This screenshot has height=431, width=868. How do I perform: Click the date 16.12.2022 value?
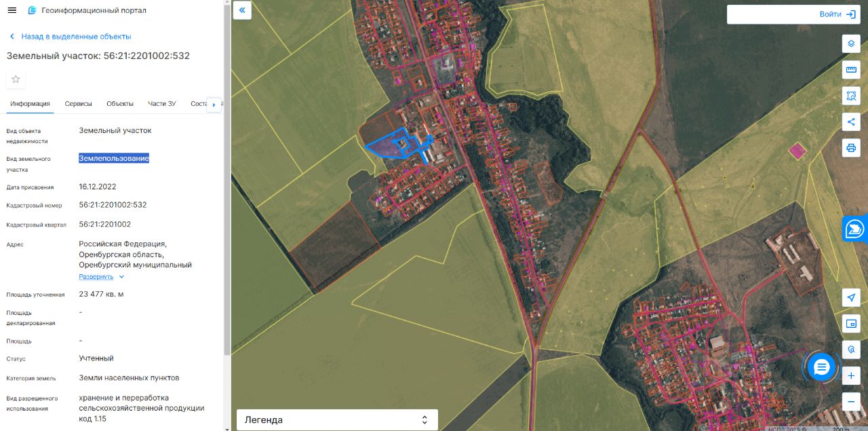coord(98,187)
